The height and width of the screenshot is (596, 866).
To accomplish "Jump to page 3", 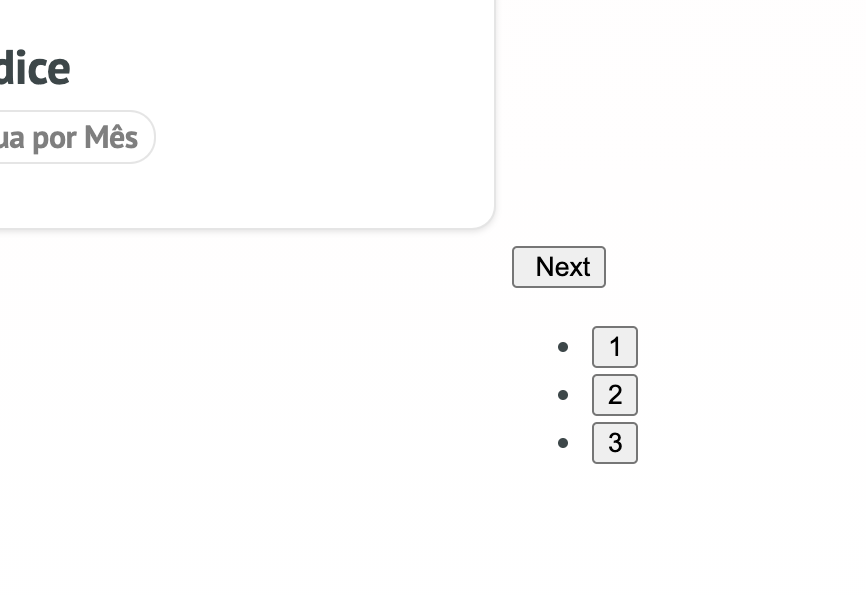I will [614, 443].
